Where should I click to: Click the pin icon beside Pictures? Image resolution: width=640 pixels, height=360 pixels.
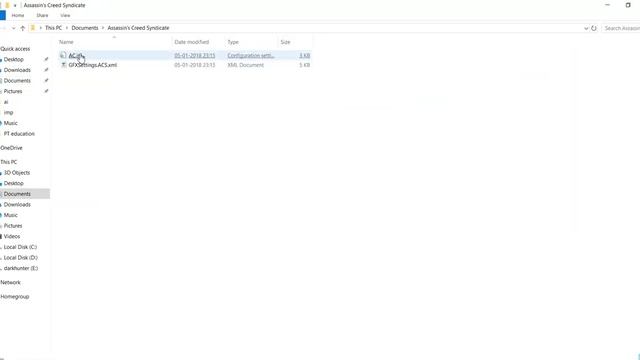click(46, 91)
